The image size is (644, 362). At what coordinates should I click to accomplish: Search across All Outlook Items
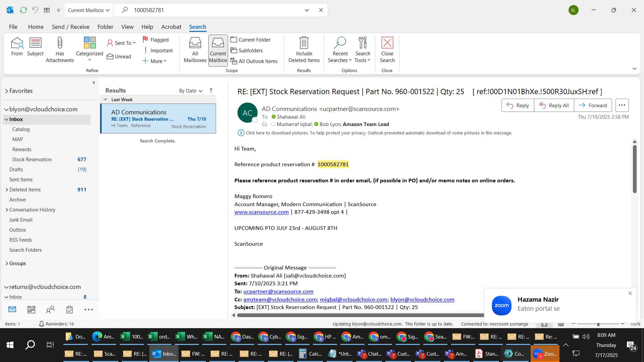(x=254, y=61)
